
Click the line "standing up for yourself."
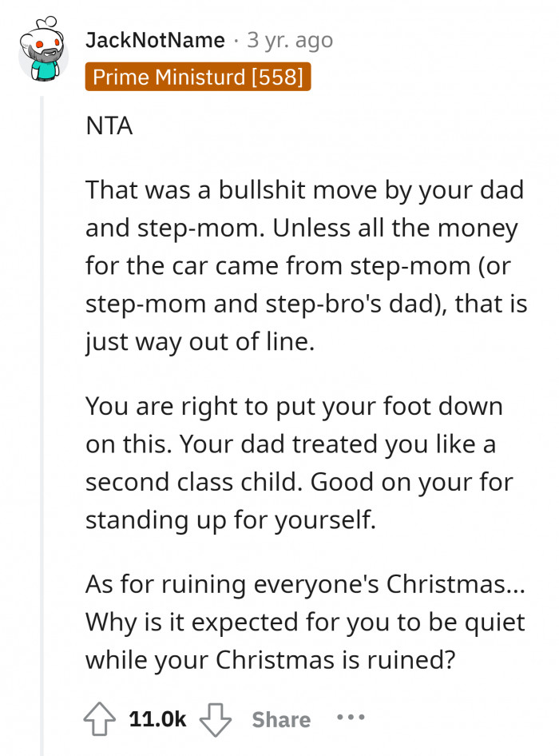pos(230,521)
